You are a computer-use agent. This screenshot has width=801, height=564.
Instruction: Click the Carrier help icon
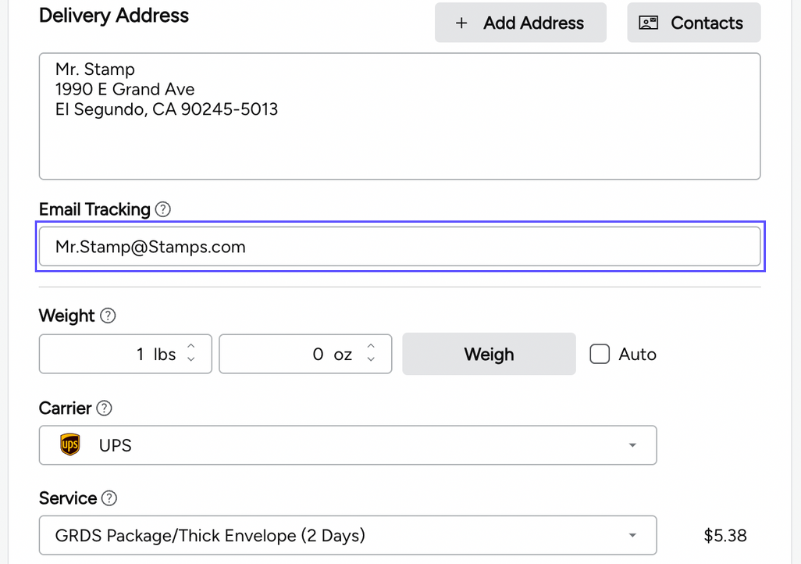(x=104, y=409)
